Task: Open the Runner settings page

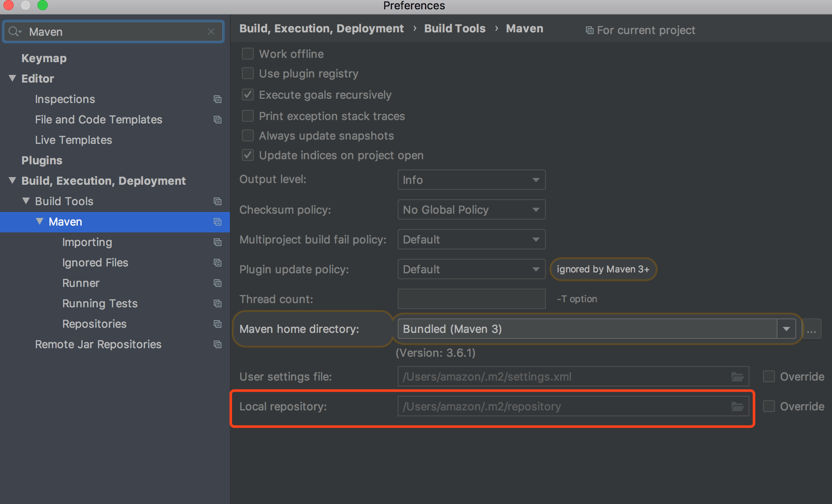Action: click(80, 283)
